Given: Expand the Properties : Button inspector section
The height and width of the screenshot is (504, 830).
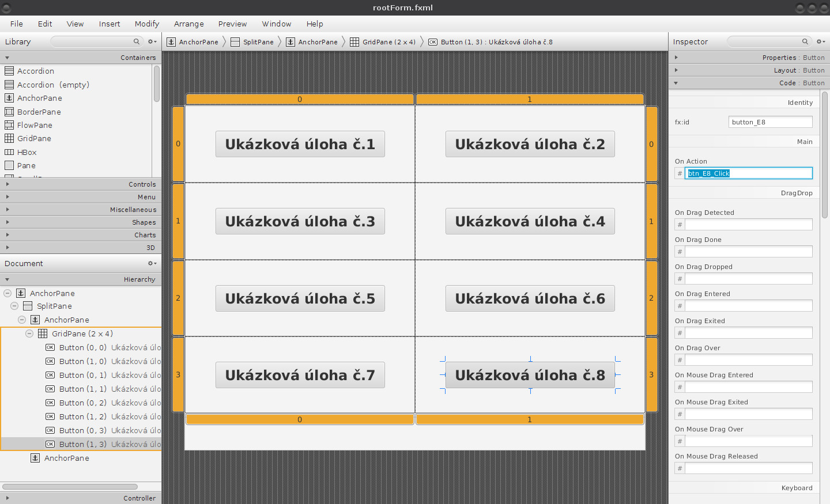Looking at the screenshot, I should pyautogui.click(x=749, y=58).
